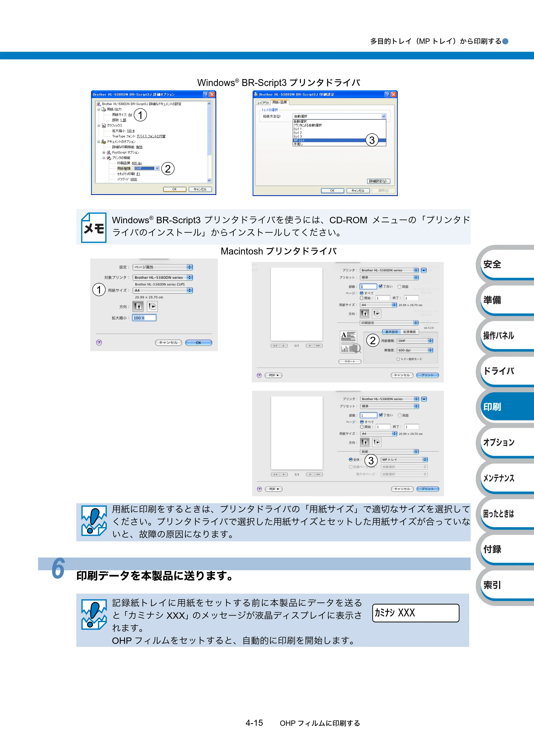534x756 pixels.
Task: Click the print settings preview icon
Action: point(350,342)
